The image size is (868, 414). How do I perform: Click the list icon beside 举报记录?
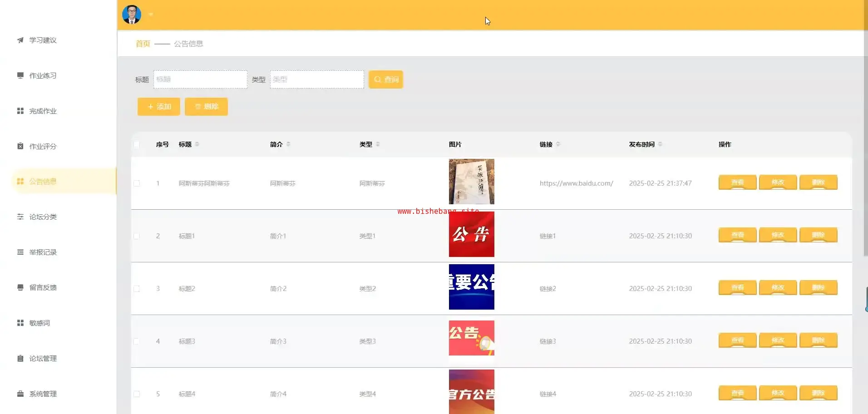[x=20, y=252]
